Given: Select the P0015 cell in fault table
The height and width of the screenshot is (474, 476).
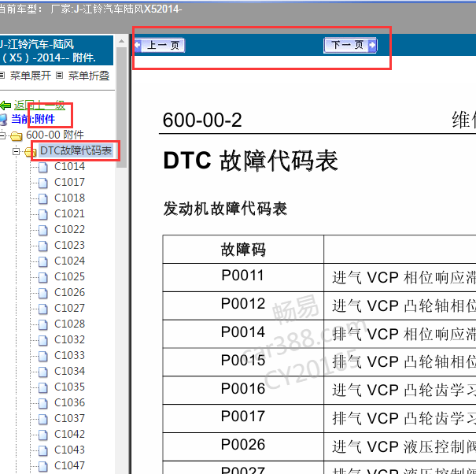Looking at the screenshot, I should tap(243, 362).
